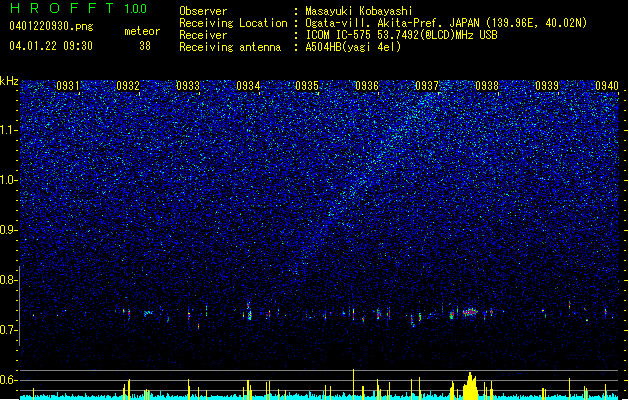Select the 0936 time marker
Viewport: 629px width, 400px height.
367,85
